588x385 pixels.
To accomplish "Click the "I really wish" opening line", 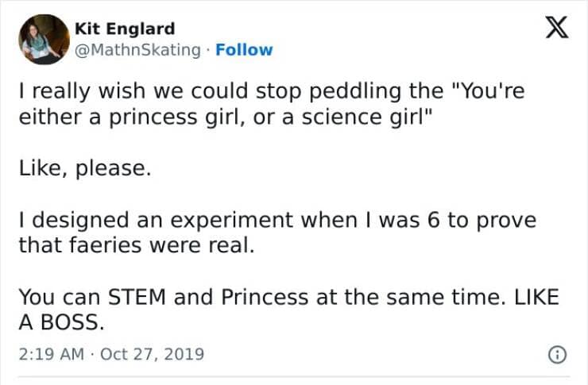I will click(72, 91).
